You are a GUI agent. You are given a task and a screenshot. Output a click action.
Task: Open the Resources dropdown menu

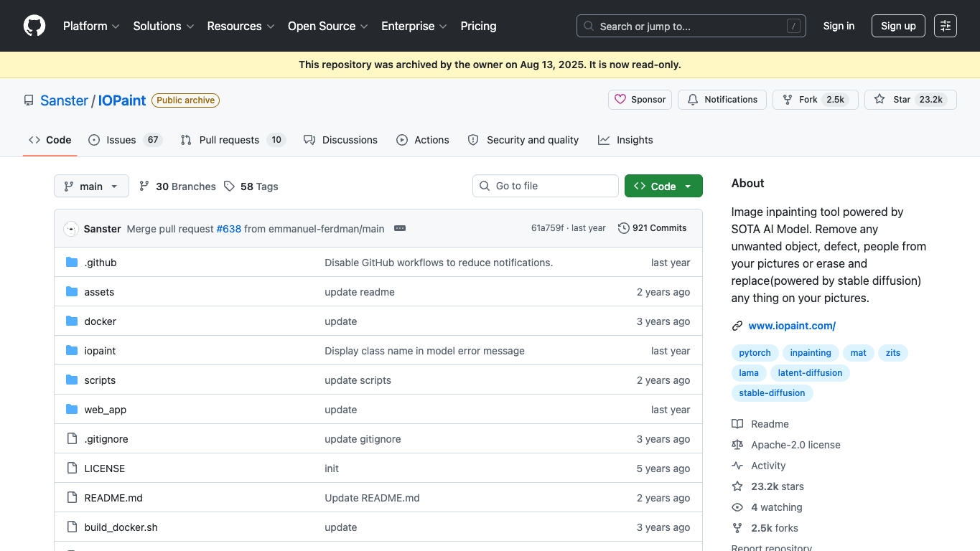coord(241,26)
